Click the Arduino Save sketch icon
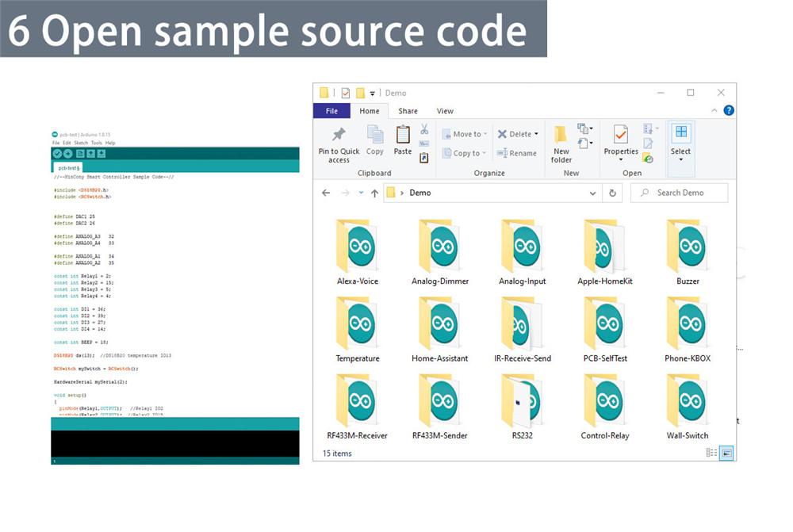793x532 pixels. click(x=102, y=154)
